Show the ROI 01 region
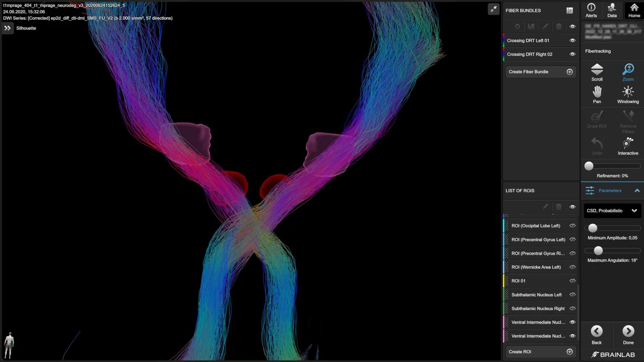Screen dimensions: 644x362 [572, 281]
